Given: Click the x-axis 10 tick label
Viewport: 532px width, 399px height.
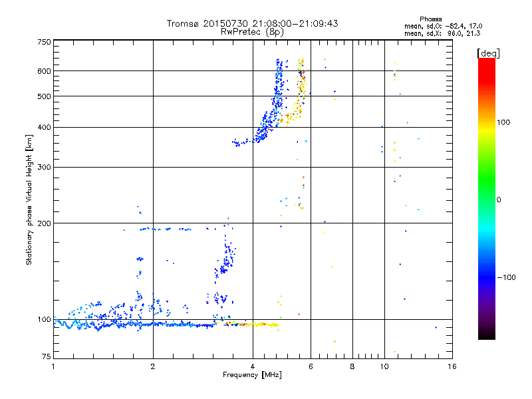Looking at the screenshot, I should click(x=384, y=366).
